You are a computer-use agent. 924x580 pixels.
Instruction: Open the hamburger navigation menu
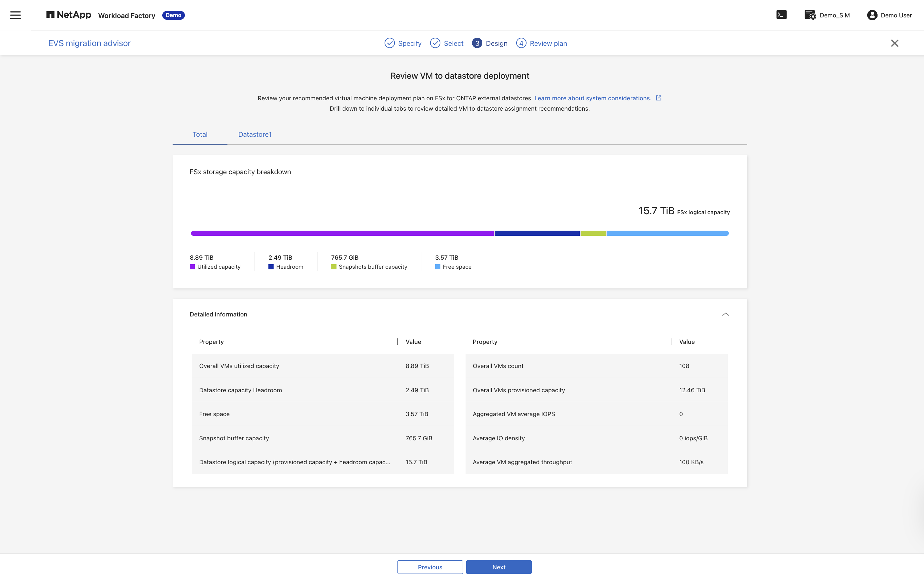pyautogui.click(x=15, y=15)
